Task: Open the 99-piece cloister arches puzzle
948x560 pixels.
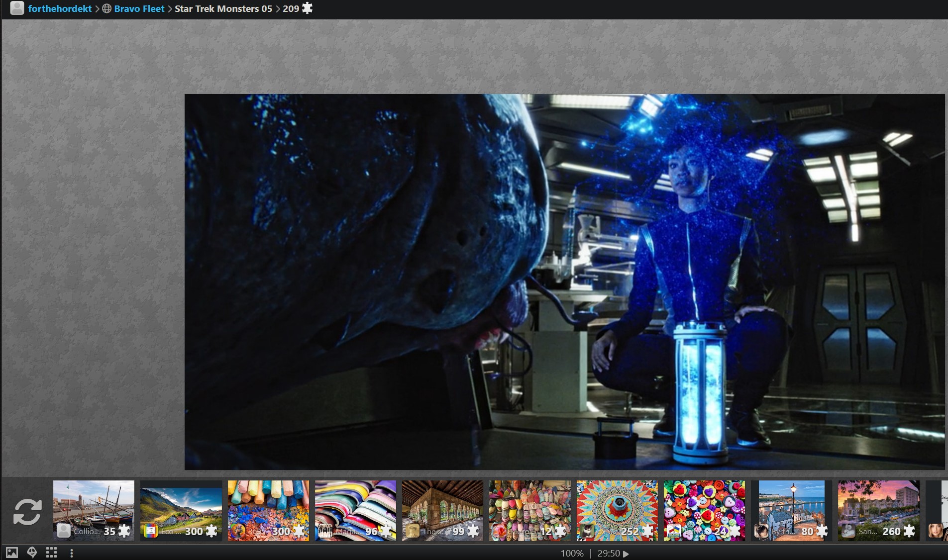Action: [442, 510]
